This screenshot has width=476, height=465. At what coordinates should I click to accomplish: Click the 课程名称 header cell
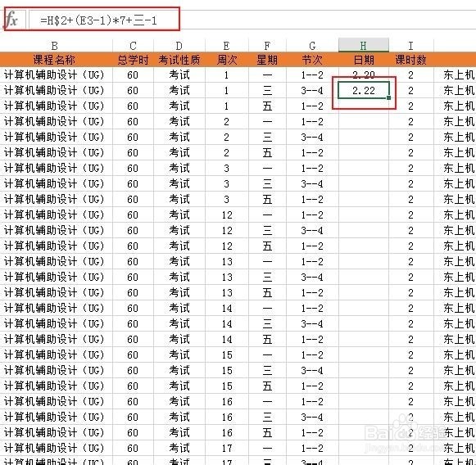[x=55, y=60]
